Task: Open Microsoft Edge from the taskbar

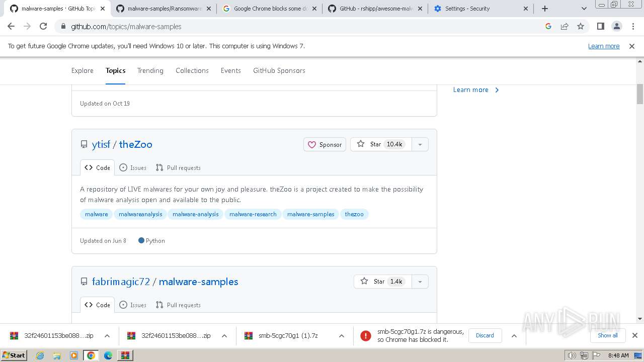Action: (x=108, y=355)
